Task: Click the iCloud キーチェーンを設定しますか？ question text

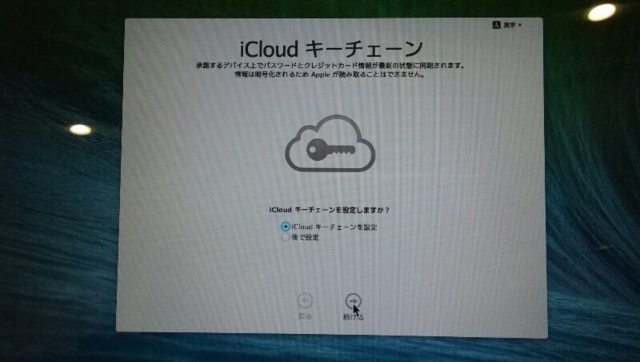Action: [x=329, y=210]
